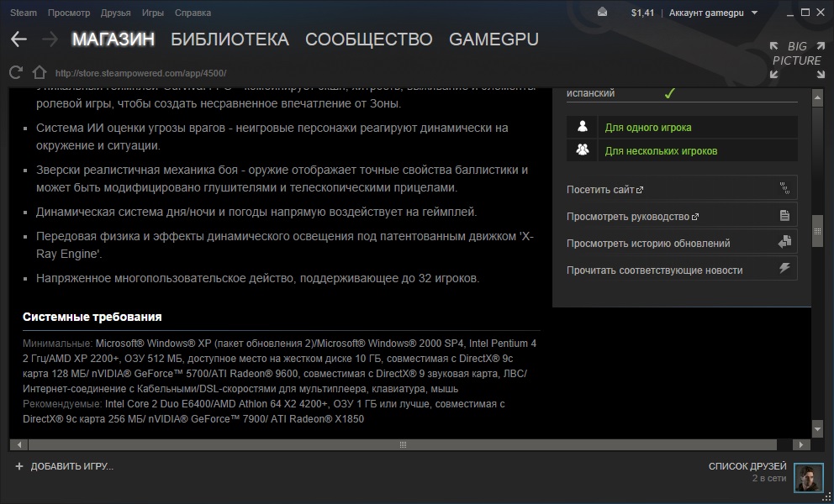This screenshot has width=834, height=504.
Task: Open Прочитать соответствующие новости
Action: tap(654, 270)
